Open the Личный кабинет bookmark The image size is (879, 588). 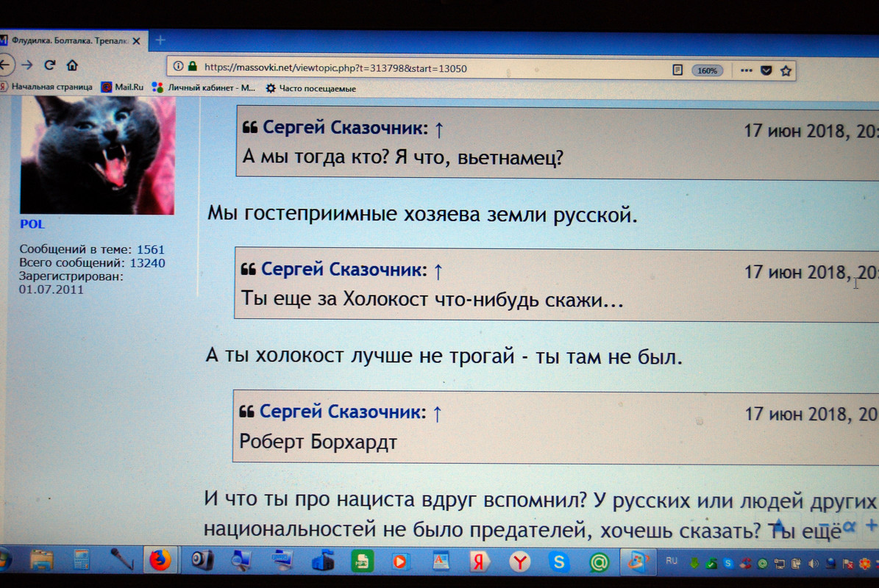(204, 88)
